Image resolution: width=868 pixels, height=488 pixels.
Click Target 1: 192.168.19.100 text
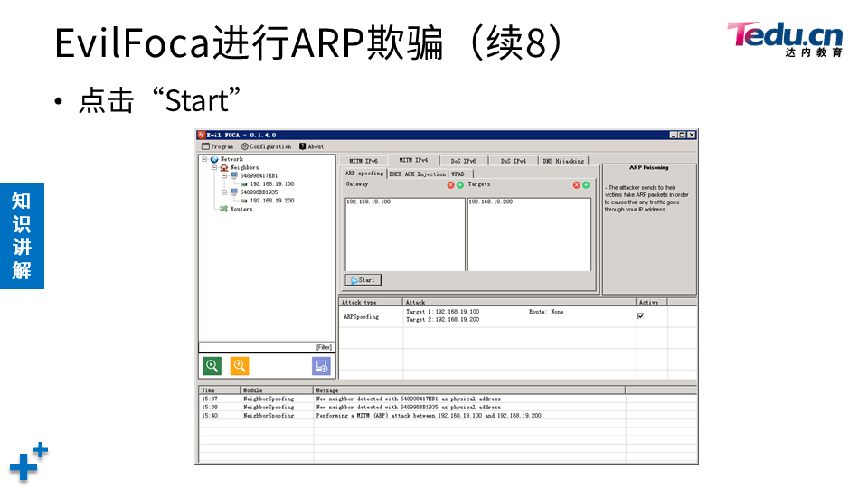pos(443,312)
